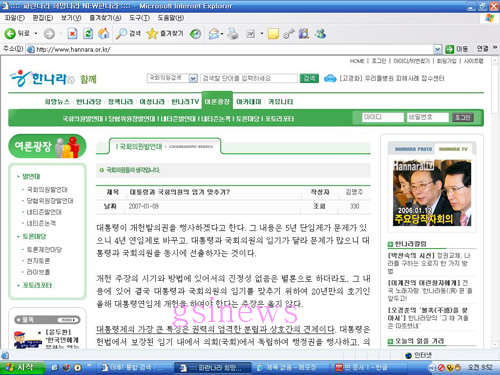Click the W edit-with-Word toolbar icon
The image size is (500, 375).
click(x=250, y=34)
